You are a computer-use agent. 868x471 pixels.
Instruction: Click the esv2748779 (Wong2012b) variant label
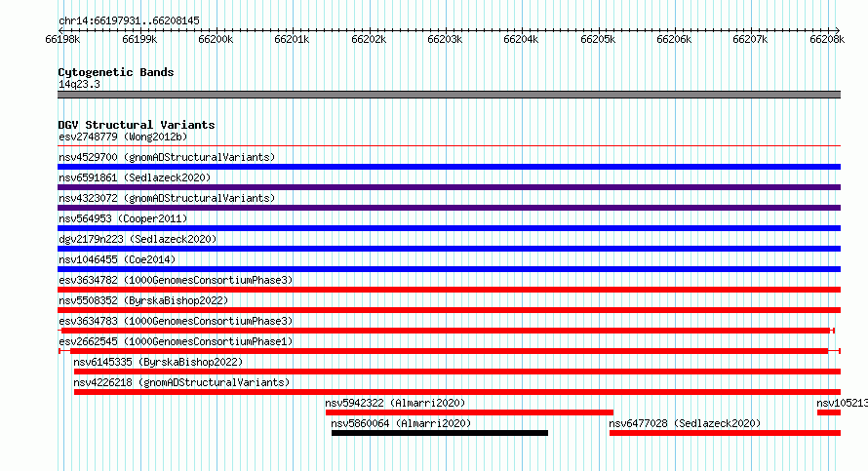[123, 137]
